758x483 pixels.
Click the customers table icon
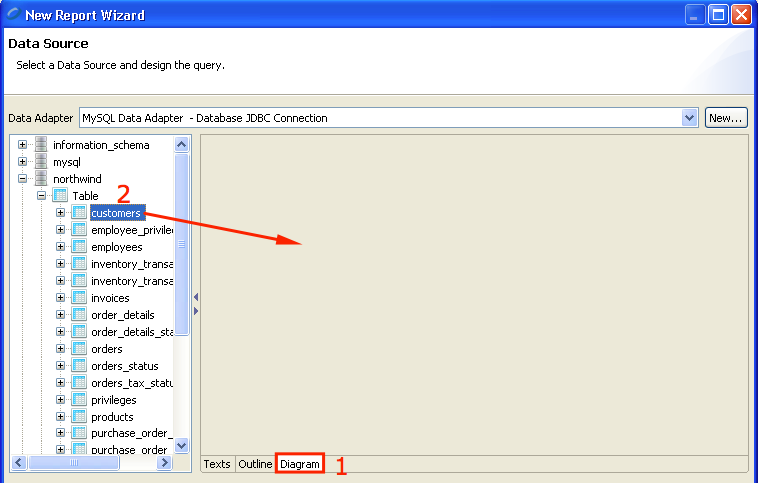(79, 212)
